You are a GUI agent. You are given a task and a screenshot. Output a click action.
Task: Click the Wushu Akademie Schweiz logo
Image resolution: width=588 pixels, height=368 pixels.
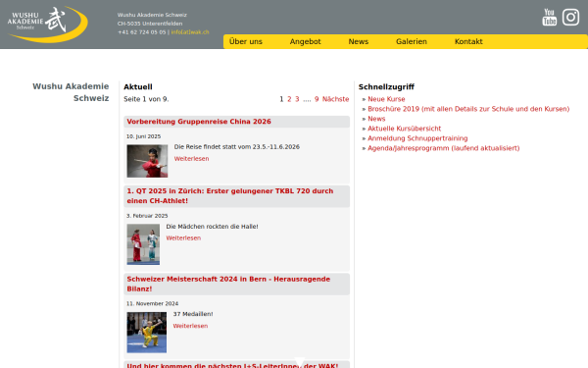pos(47,24)
